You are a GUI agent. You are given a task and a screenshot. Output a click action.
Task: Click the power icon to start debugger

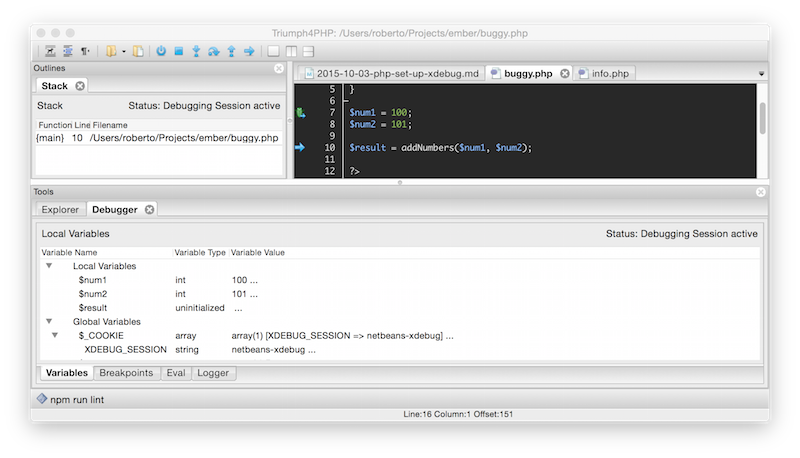tap(161, 51)
